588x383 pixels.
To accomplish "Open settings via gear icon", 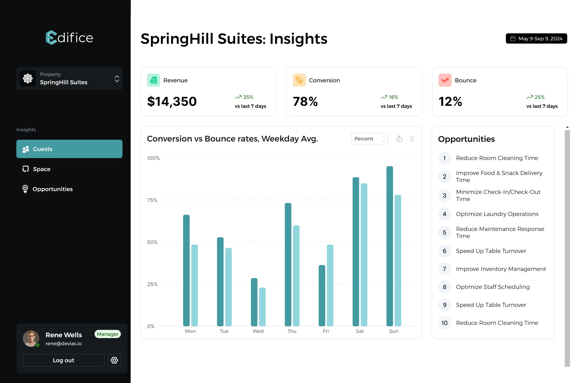I will (x=114, y=360).
